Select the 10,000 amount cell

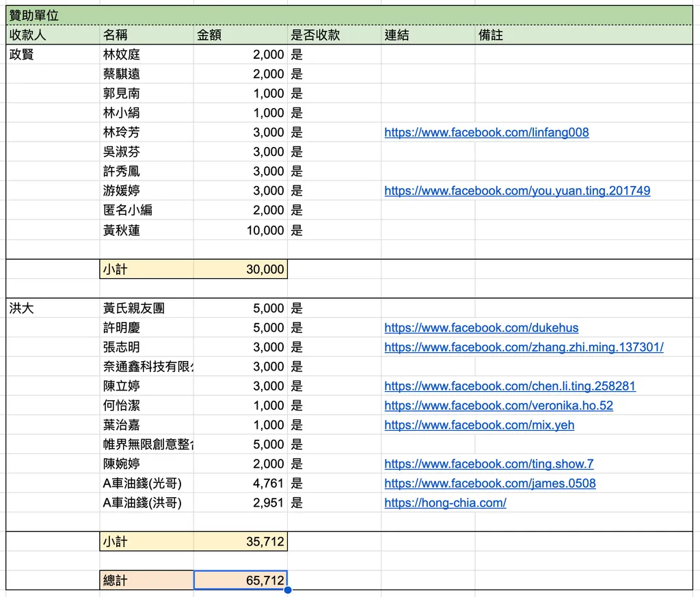(240, 230)
